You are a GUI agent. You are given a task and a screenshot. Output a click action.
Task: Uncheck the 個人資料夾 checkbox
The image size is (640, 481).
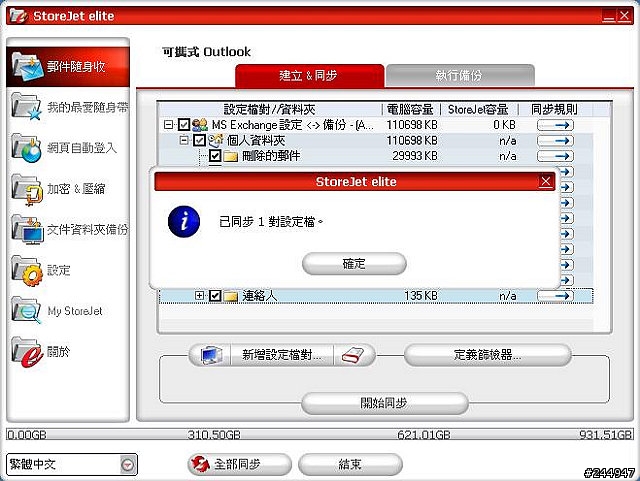click(199, 140)
